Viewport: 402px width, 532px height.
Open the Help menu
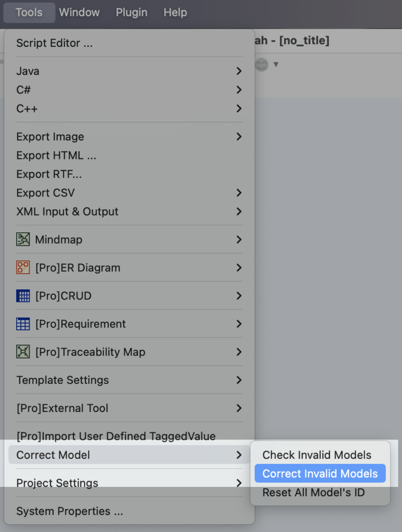coord(175,12)
